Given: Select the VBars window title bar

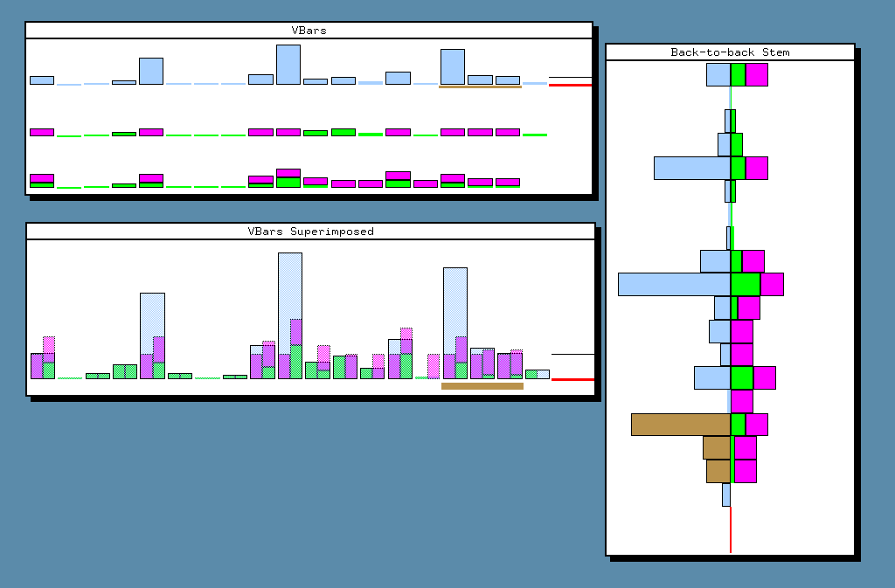Looking at the screenshot, I should pos(309,31).
